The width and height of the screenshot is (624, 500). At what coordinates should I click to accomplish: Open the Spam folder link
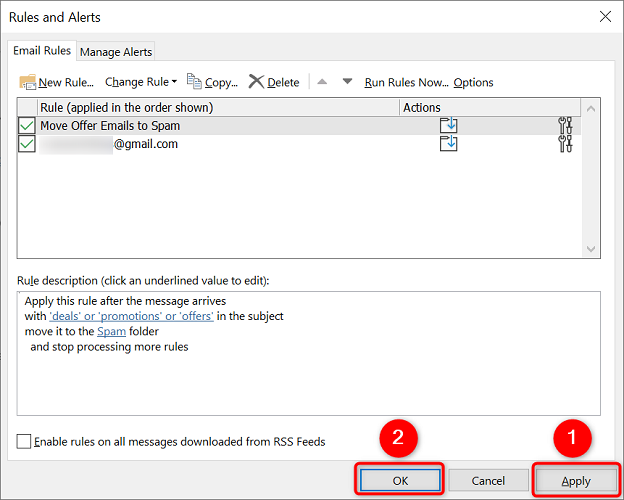pos(111,331)
